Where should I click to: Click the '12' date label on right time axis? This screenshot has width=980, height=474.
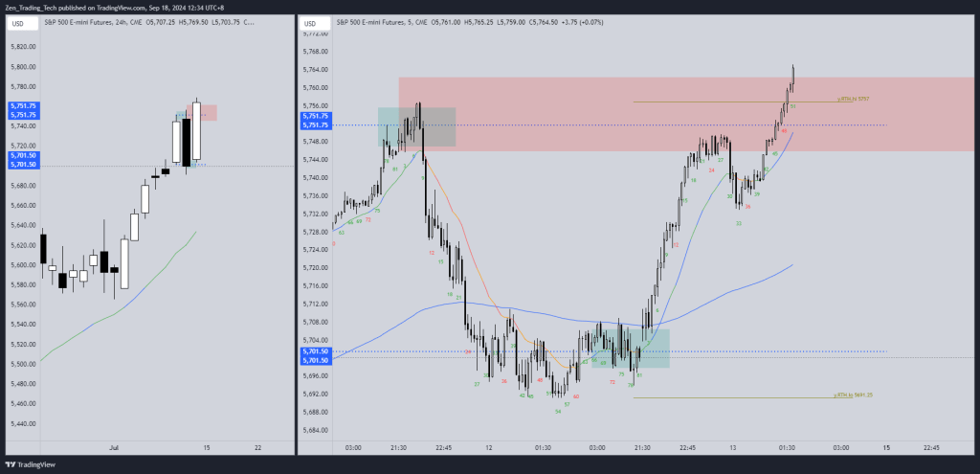tap(489, 446)
